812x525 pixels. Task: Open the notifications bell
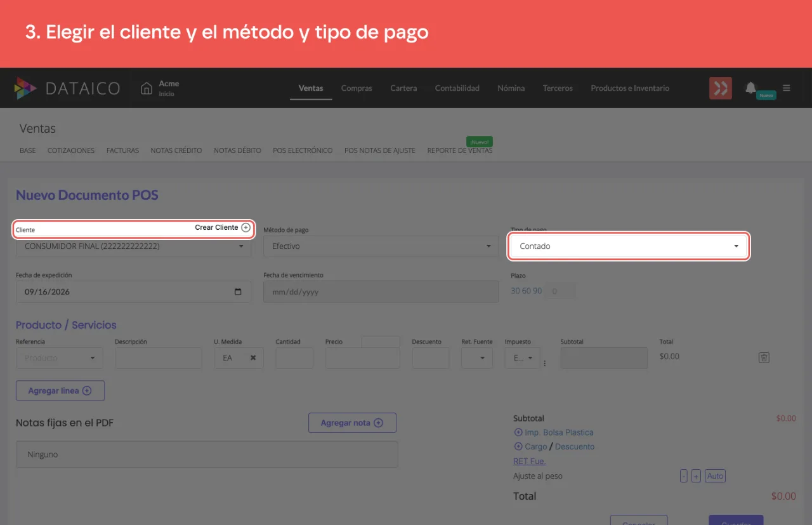pyautogui.click(x=751, y=88)
